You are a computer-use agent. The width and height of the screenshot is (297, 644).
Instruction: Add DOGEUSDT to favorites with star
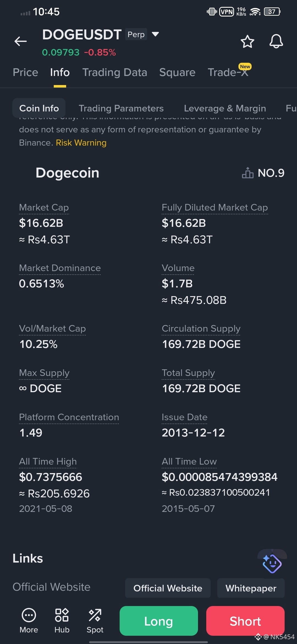pos(247,42)
